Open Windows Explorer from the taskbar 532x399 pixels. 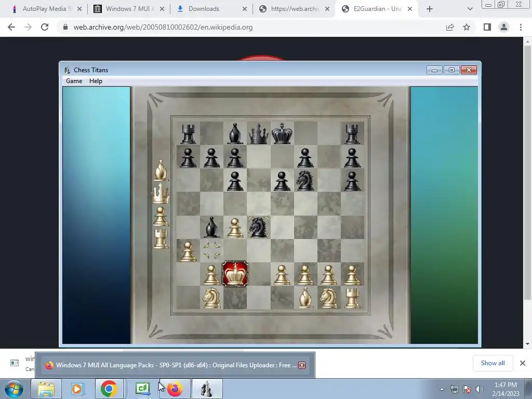(x=46, y=389)
